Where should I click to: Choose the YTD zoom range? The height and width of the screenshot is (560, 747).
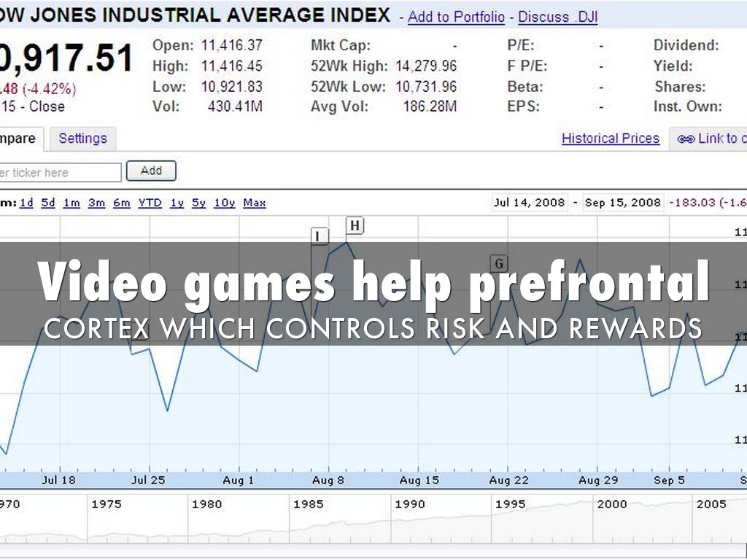(150, 203)
